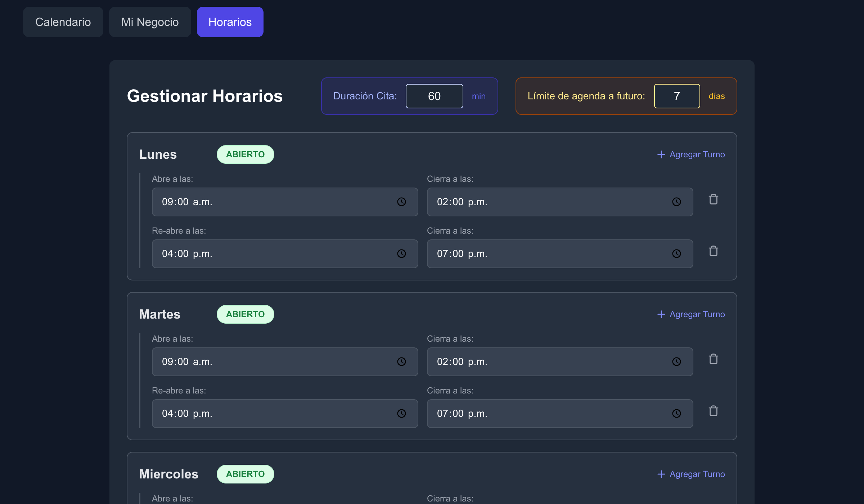Delete Lunes afternoon shift with trash icon

point(713,251)
